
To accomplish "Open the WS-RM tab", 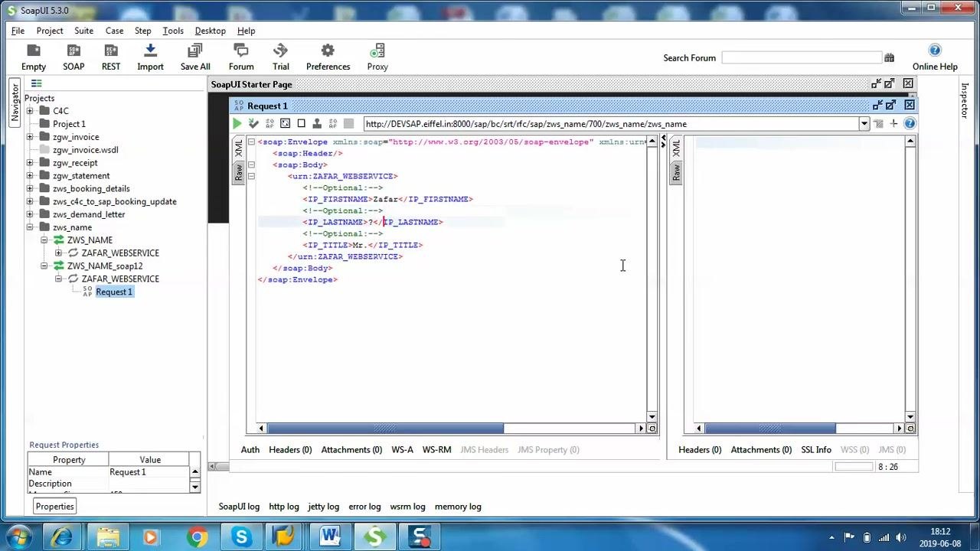I will [x=437, y=450].
